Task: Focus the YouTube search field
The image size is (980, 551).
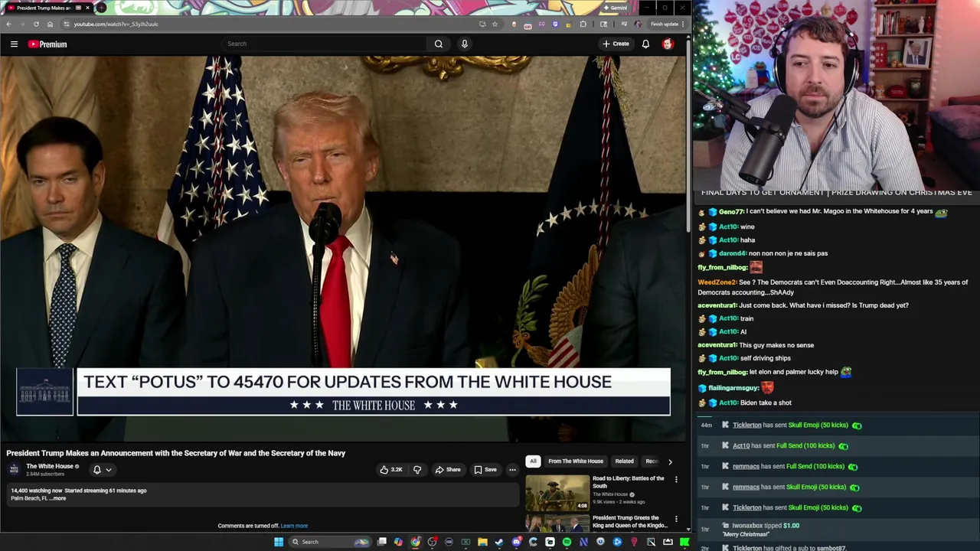Action: pos(325,44)
